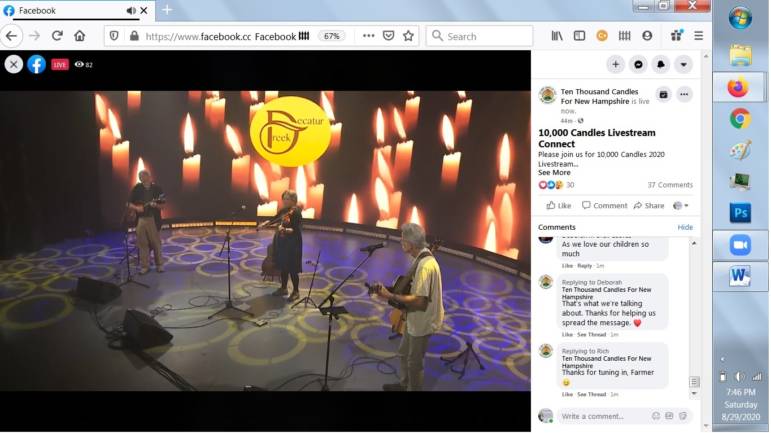Open a new browser tab
This screenshot has width=771, height=433.
[167, 10]
